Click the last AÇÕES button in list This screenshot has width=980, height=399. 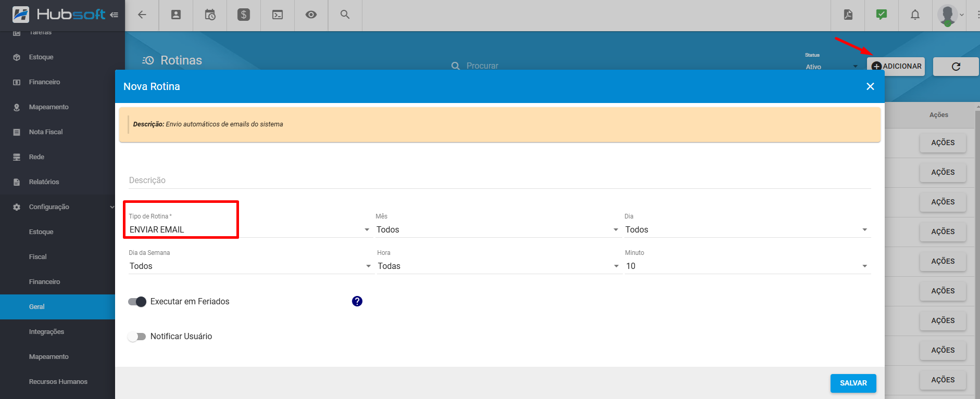coord(943,380)
